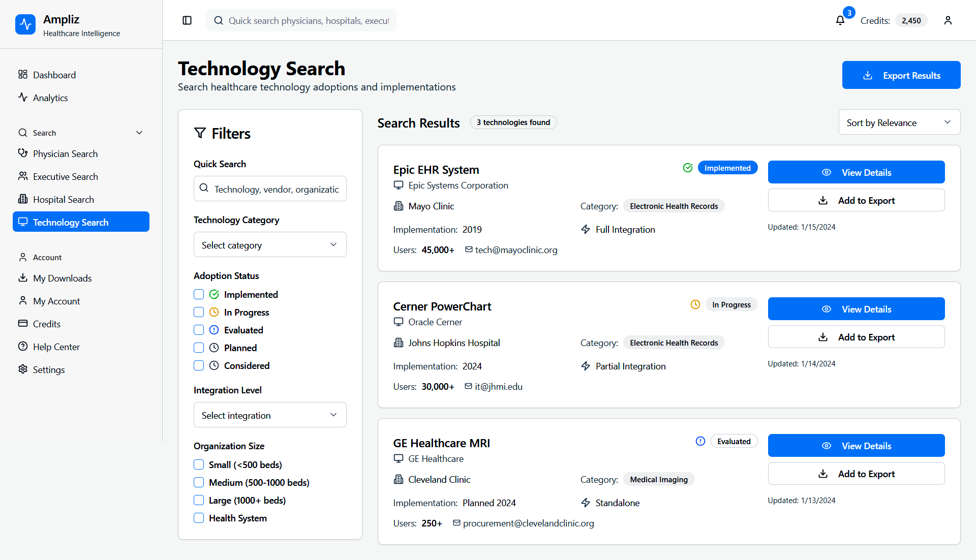This screenshot has height=560, width=976.
Task: Enable the Implemented status checkbox
Action: point(199,294)
